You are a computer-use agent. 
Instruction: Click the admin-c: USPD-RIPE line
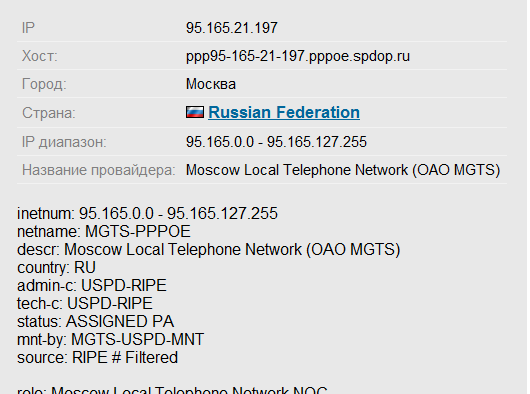pyautogui.click(x=92, y=286)
